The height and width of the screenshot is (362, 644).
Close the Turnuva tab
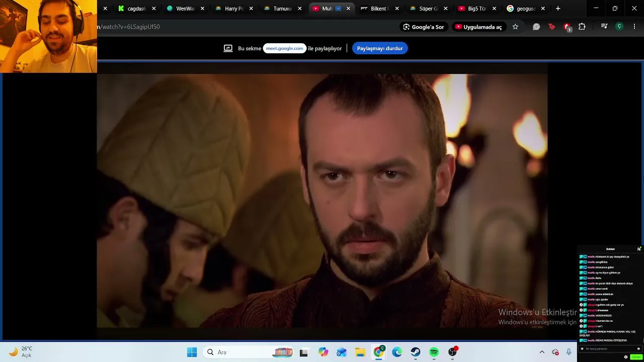click(x=300, y=9)
